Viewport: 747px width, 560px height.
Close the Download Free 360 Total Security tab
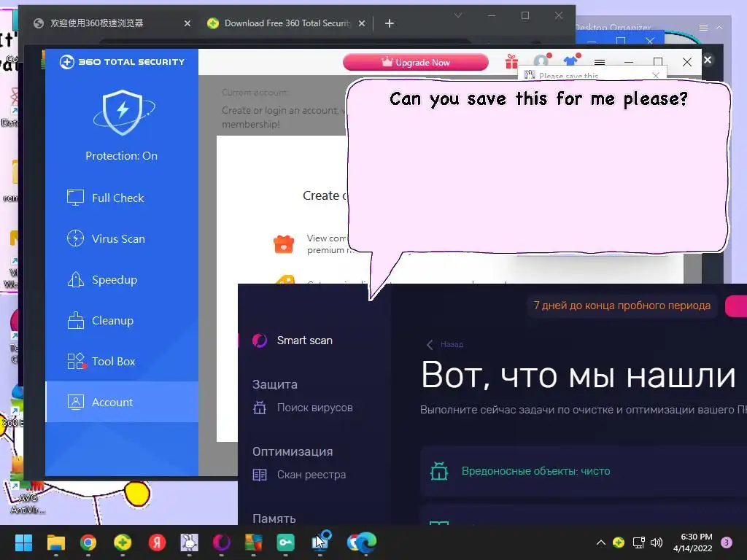click(x=362, y=23)
